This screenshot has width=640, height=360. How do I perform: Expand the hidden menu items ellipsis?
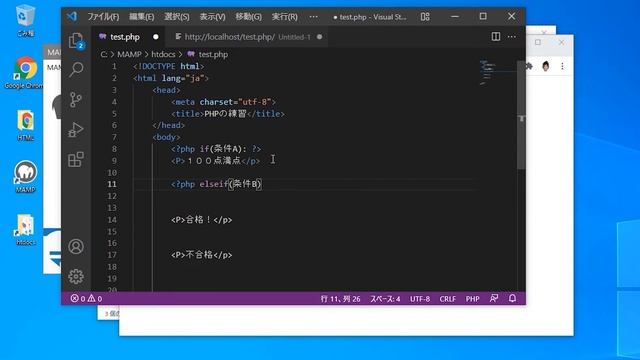click(x=313, y=17)
